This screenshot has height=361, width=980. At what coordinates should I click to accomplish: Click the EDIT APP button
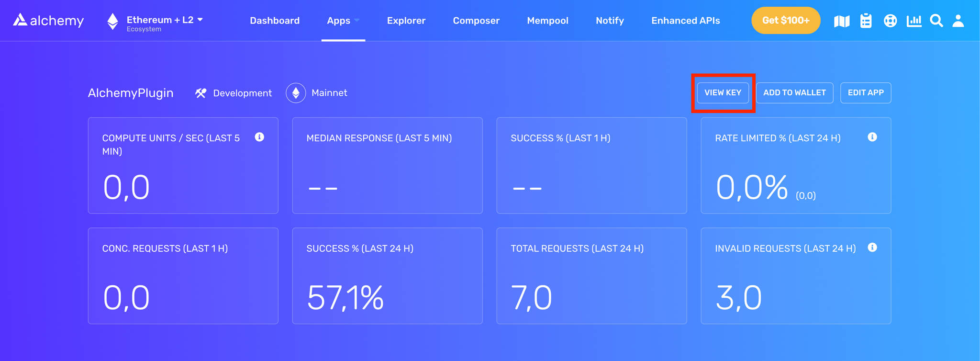point(866,93)
